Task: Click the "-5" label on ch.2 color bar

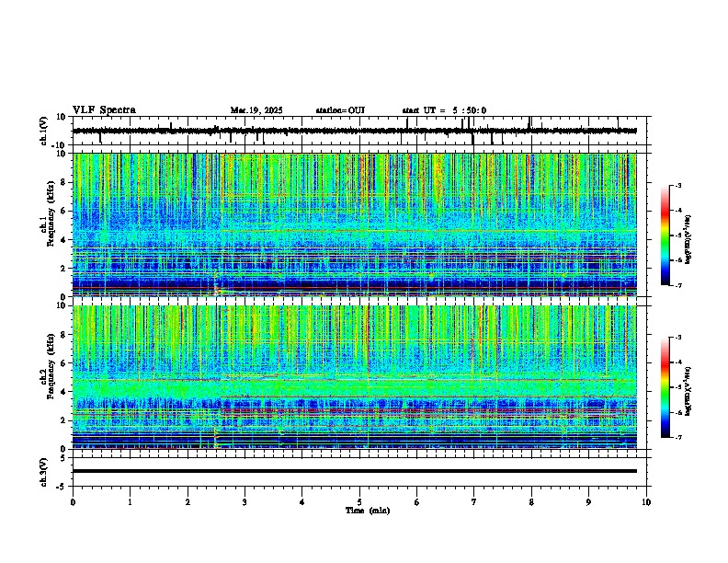Action: tap(677, 387)
